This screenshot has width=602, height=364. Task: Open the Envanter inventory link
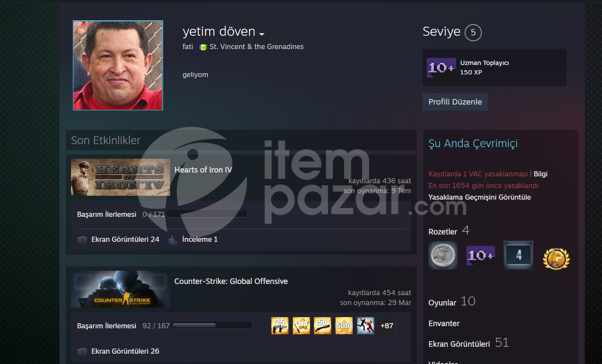click(444, 323)
